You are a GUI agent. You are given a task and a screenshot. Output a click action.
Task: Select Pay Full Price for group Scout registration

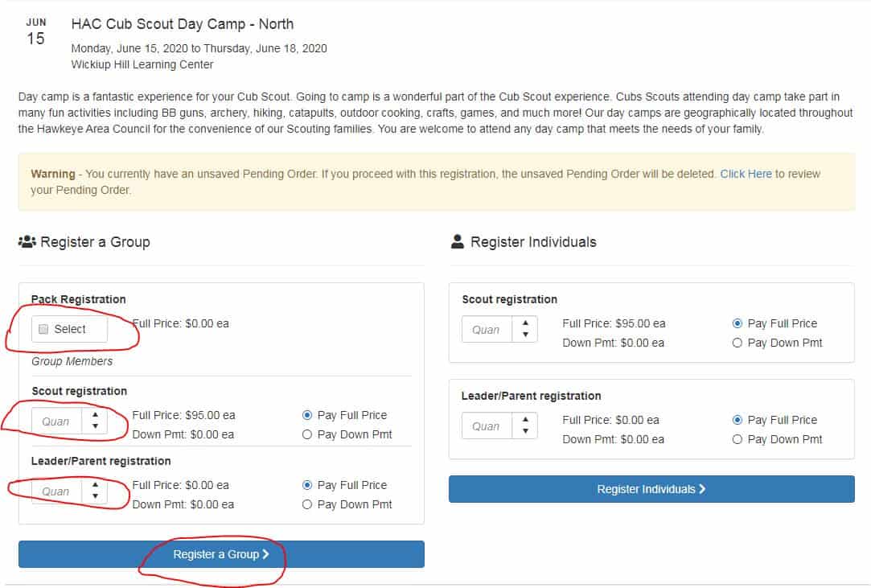click(306, 415)
